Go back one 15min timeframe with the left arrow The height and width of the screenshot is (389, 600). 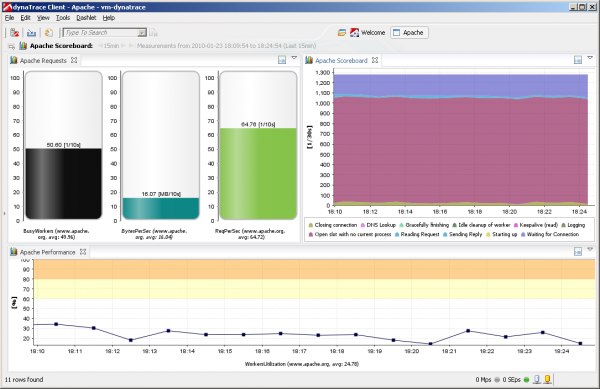coord(100,46)
